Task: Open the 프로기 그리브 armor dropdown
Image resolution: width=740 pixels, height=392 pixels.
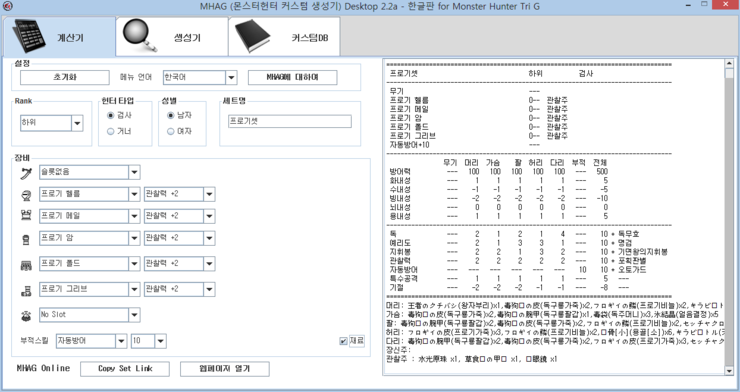Action: [135, 289]
